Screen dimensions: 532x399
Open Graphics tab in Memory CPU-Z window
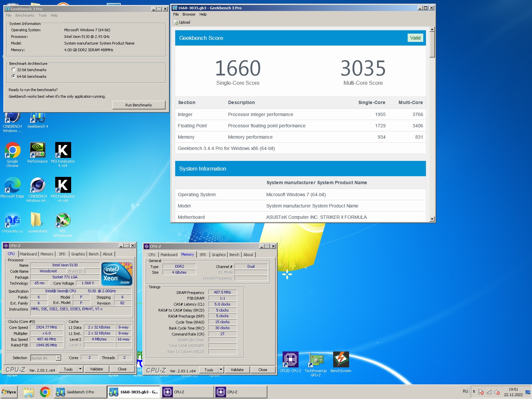tap(218, 255)
